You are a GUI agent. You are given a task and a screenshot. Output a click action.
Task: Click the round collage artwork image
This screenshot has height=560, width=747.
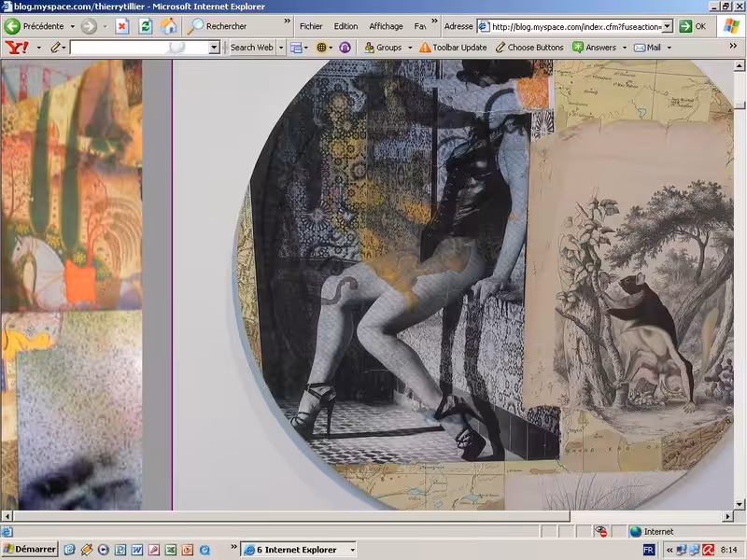483,285
